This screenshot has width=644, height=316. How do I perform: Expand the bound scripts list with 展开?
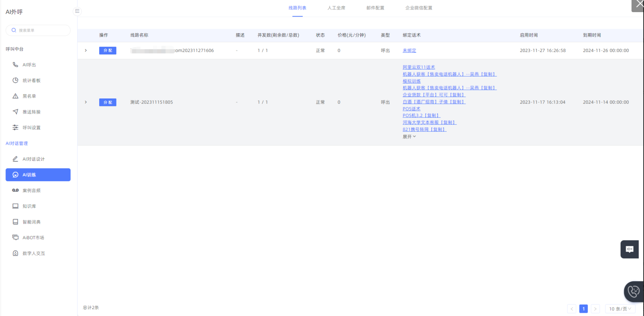[409, 137]
